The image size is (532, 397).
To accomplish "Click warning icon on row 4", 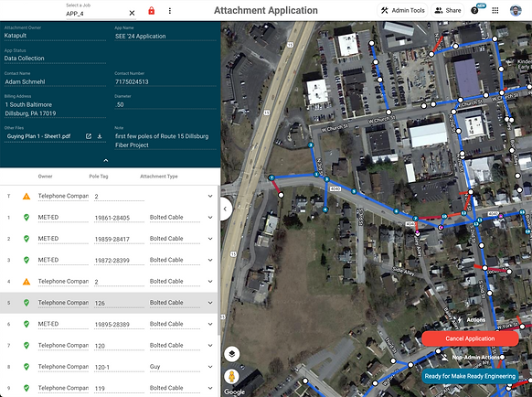I will click(x=27, y=282).
